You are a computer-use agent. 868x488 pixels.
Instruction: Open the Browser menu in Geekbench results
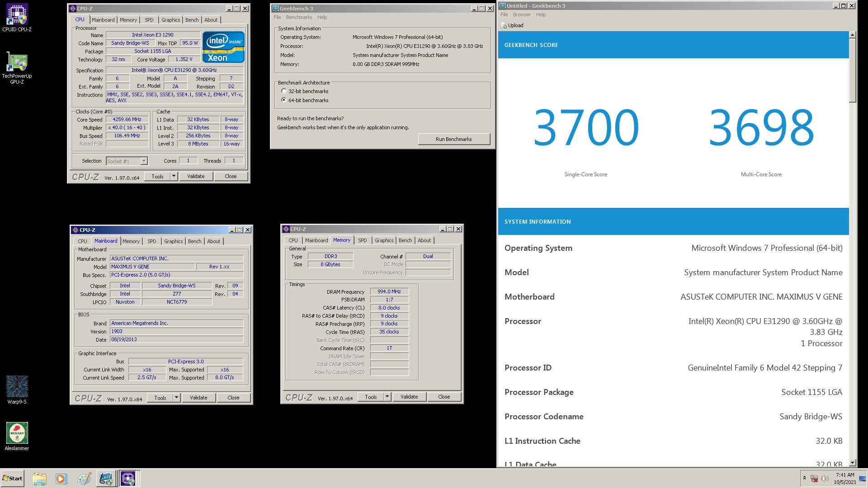click(522, 14)
